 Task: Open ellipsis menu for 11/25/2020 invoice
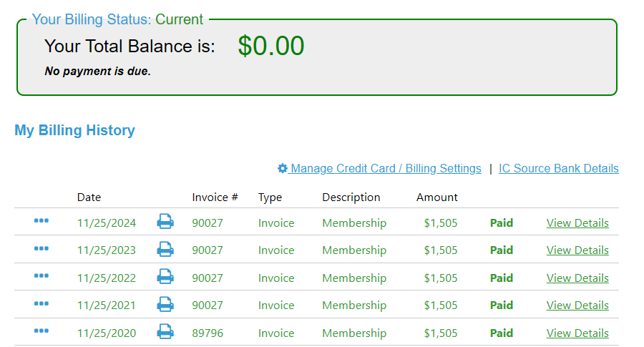[42, 331]
